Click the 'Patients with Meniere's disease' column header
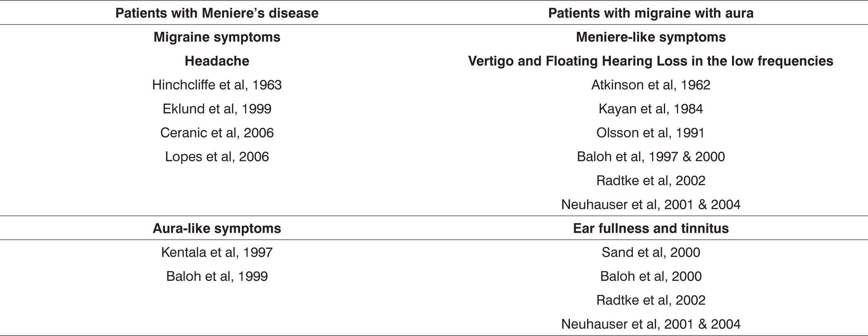 217,13
